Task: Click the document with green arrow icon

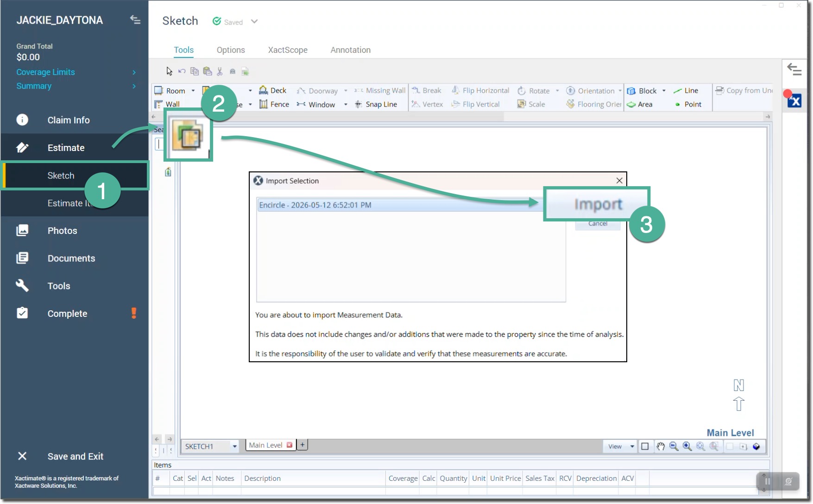Action: 245,71
